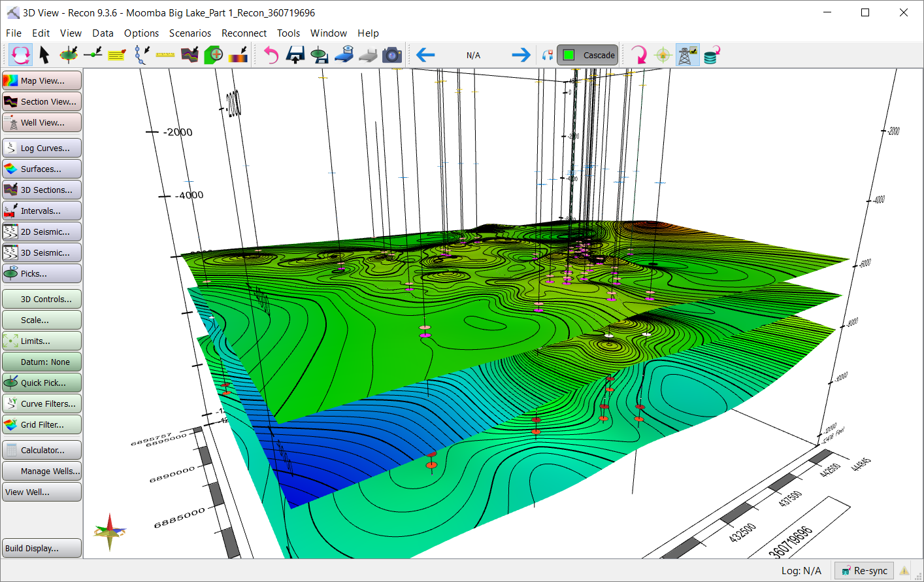
Task: Click the yellow ruler measure tool
Action: 165,56
